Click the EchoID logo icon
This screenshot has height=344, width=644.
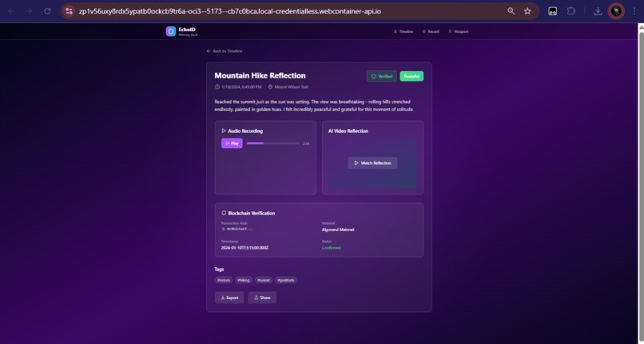tap(171, 31)
